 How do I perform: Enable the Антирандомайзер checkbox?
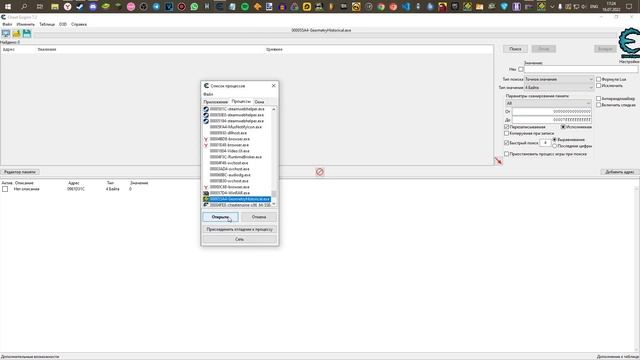coord(599,98)
